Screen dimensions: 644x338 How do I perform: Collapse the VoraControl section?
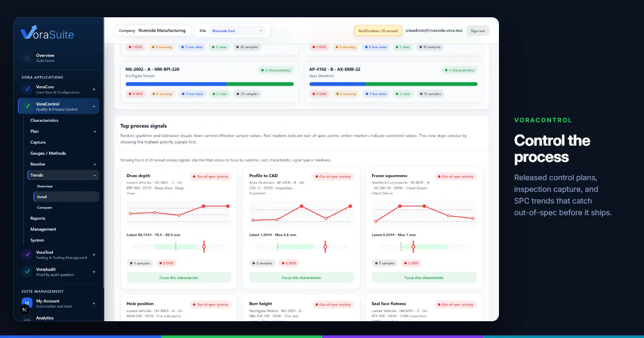point(94,106)
